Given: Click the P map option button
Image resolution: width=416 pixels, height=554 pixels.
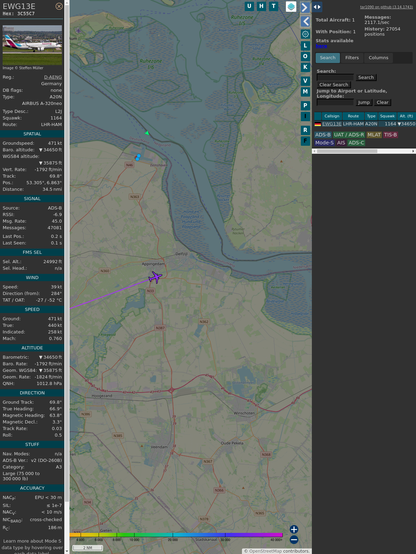Looking at the screenshot, I should (305, 105).
